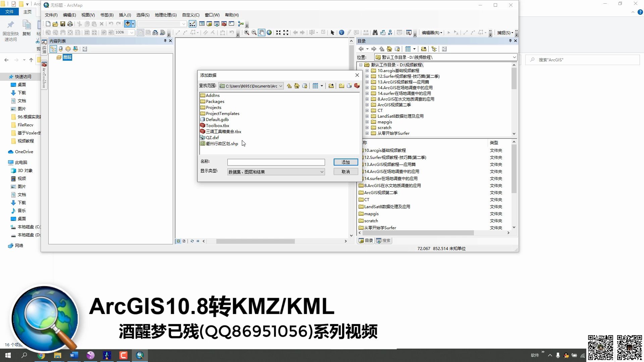Viewport: 644px width, 362px height.
Task: Click the 名称 input field
Action: 276,162
